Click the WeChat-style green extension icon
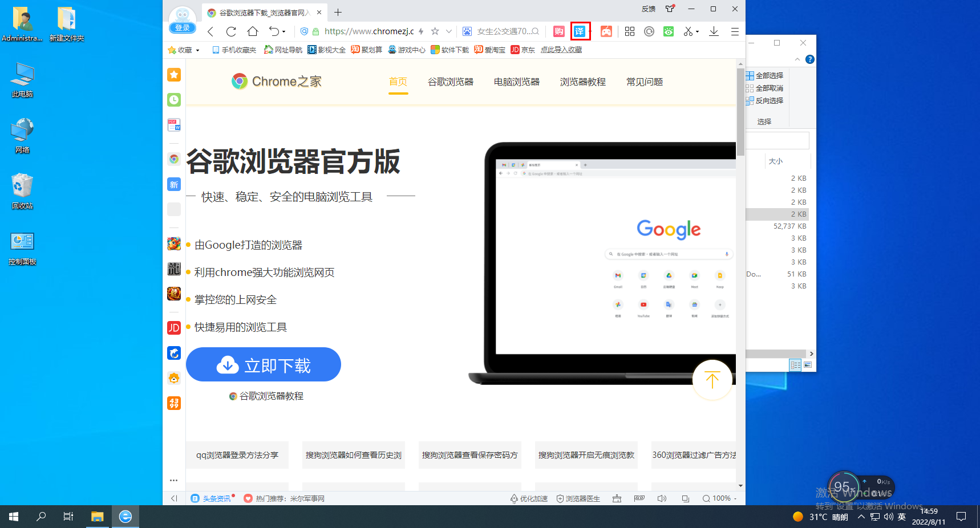Image resolution: width=980 pixels, height=528 pixels. 669,31
